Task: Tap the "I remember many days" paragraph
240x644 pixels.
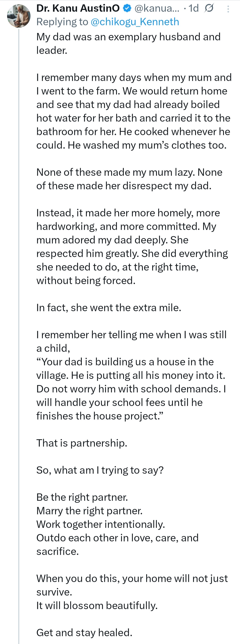Action: (134, 111)
